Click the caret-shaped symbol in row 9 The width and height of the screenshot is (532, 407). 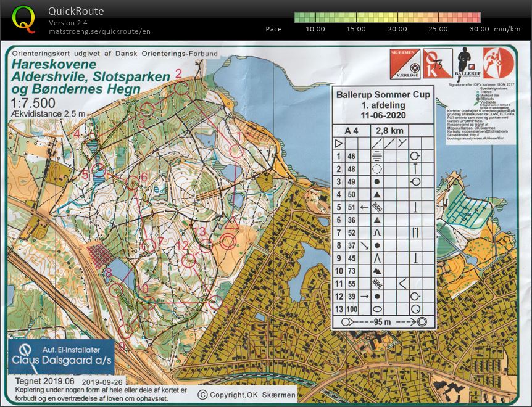(377, 258)
